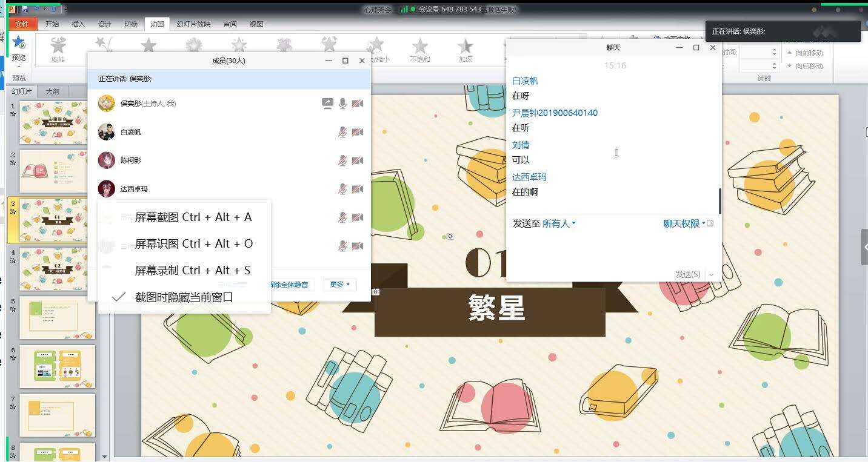
Task: Toggle camera icon of 达西卓玛
Action: point(358,189)
